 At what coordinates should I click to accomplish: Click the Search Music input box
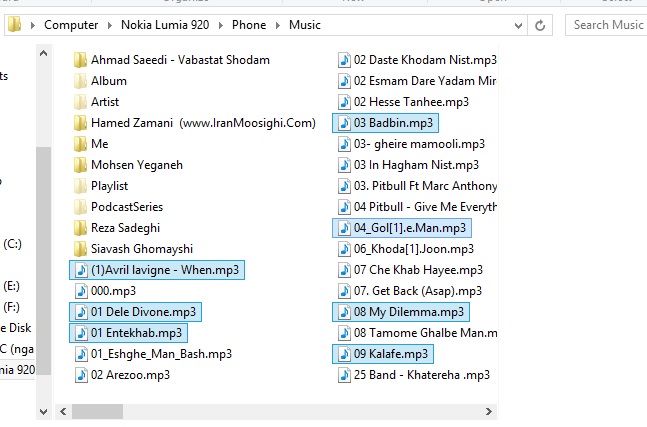click(607, 25)
